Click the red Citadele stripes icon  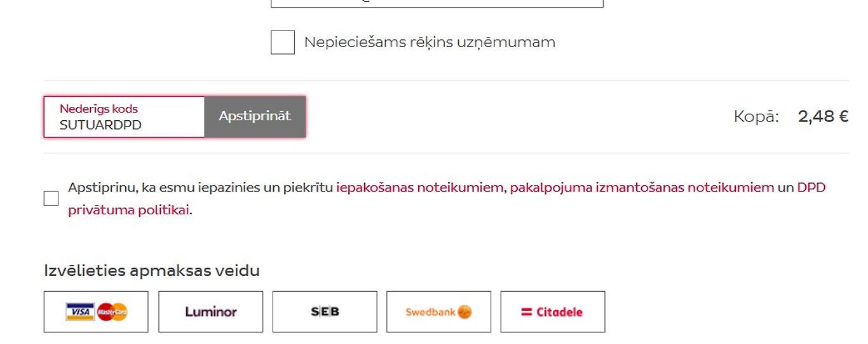526,312
